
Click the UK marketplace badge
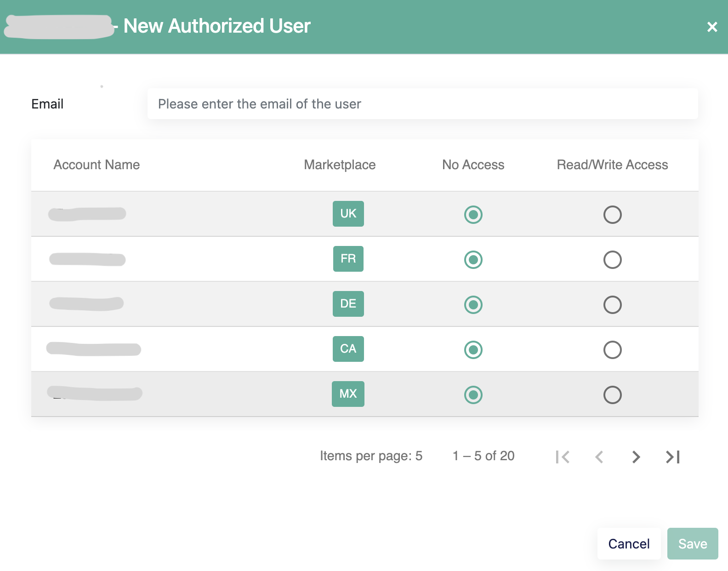coord(348,214)
